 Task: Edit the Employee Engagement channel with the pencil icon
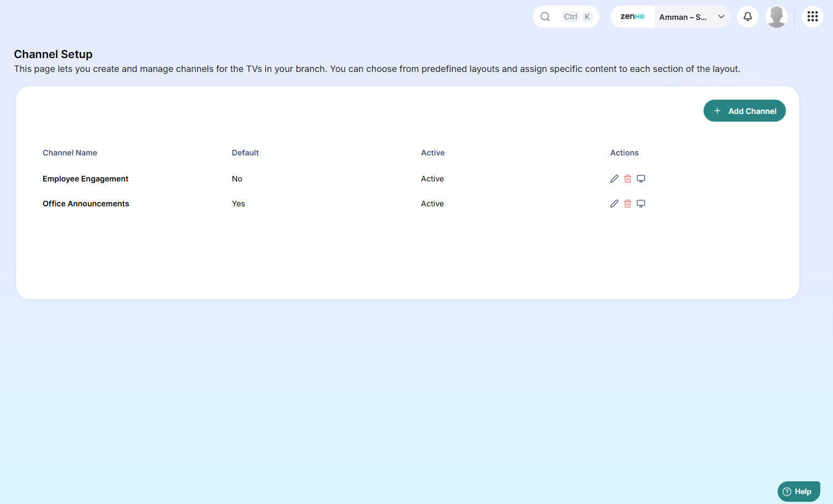point(614,179)
